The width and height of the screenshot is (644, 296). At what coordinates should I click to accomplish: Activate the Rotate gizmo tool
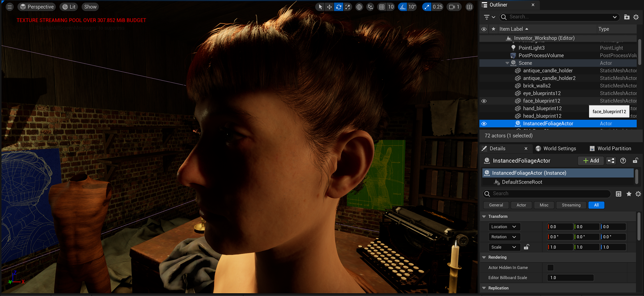click(x=339, y=7)
